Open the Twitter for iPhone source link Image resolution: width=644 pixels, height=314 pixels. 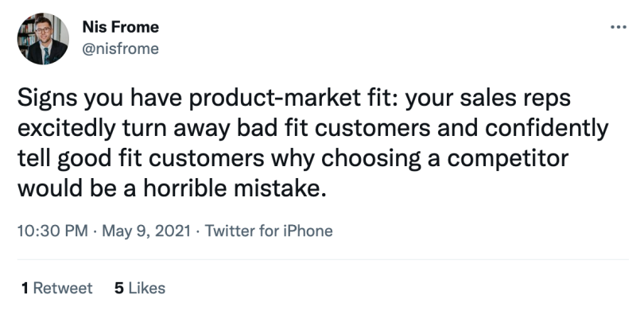(269, 231)
